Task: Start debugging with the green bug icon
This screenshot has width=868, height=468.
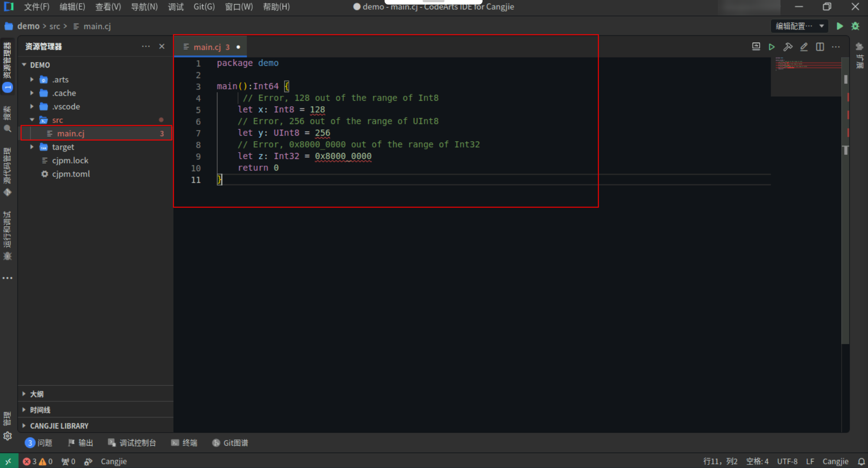Action: 855,26
